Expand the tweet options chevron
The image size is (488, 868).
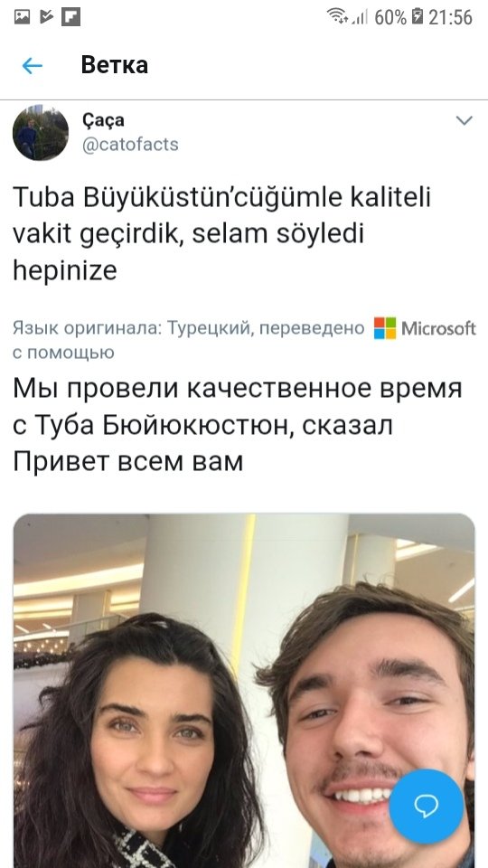coord(464,120)
